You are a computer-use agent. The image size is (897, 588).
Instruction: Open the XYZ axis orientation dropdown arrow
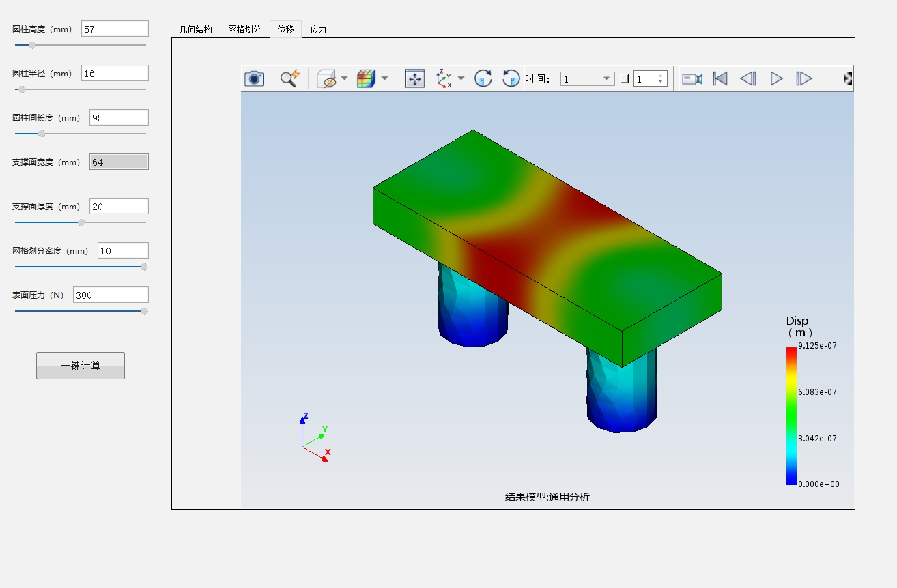pyautogui.click(x=461, y=79)
